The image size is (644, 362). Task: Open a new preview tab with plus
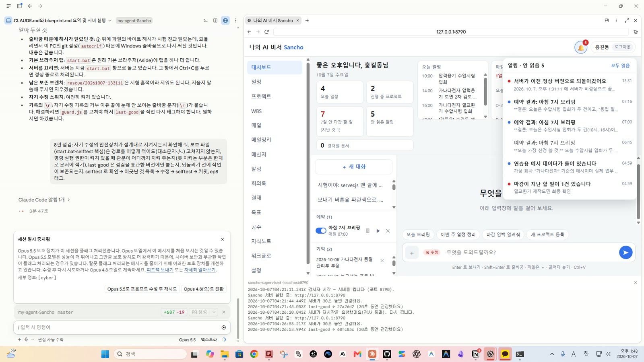(x=307, y=21)
